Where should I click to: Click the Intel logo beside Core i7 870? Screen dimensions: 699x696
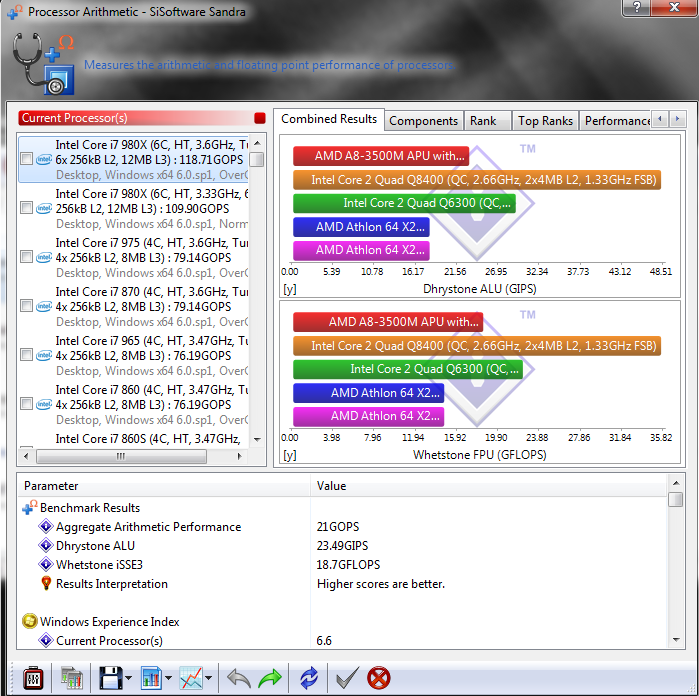pos(44,306)
